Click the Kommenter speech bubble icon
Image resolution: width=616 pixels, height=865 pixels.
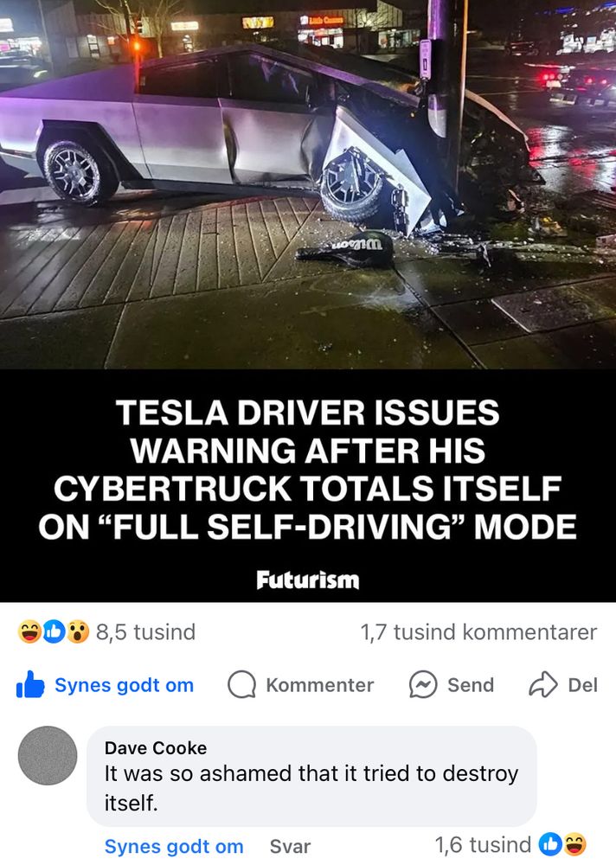pyautogui.click(x=241, y=685)
